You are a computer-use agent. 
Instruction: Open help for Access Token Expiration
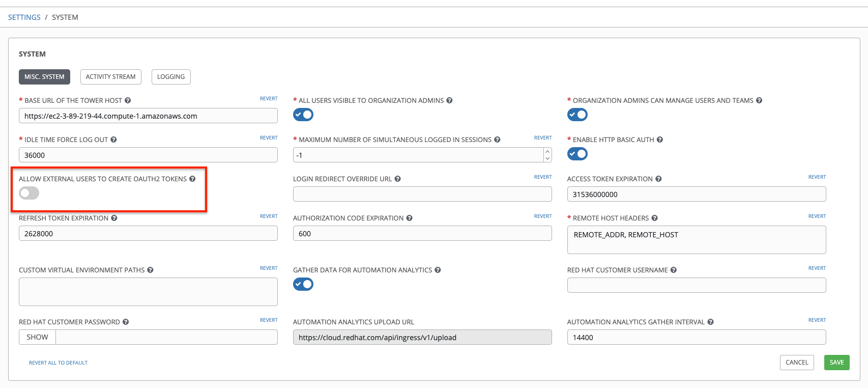click(x=658, y=179)
